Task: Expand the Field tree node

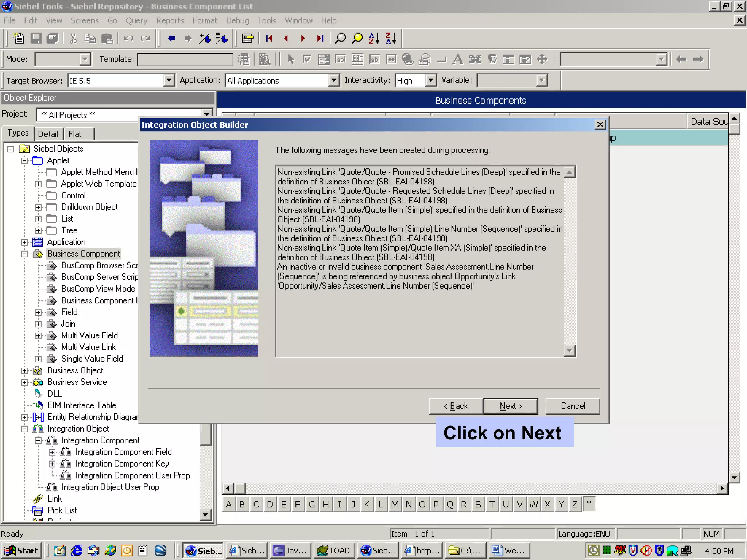Action: pyautogui.click(x=38, y=312)
